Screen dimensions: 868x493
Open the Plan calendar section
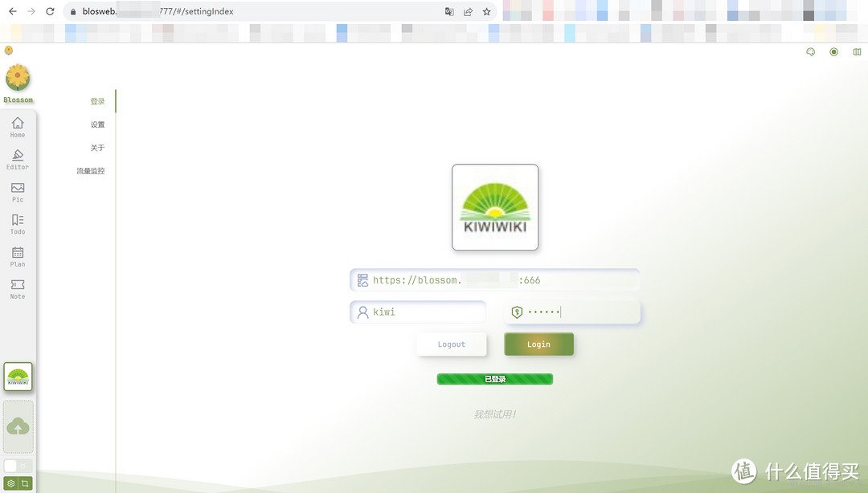tap(18, 257)
